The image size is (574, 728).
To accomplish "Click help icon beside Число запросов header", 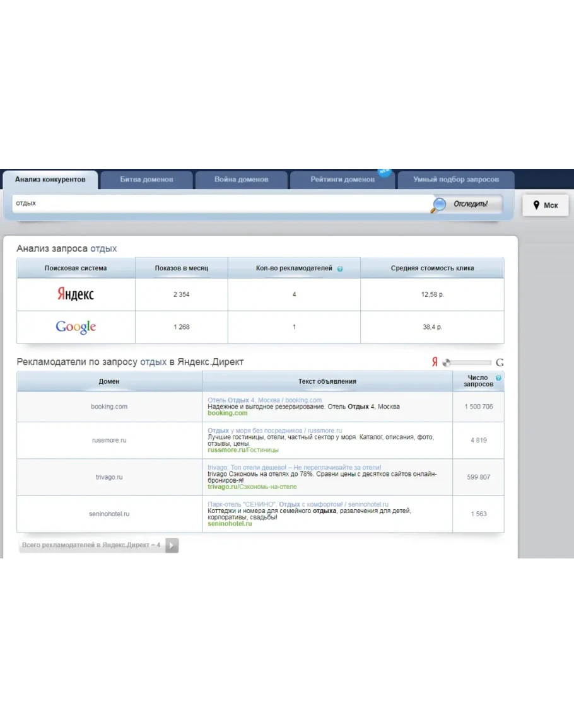I will pos(499,378).
